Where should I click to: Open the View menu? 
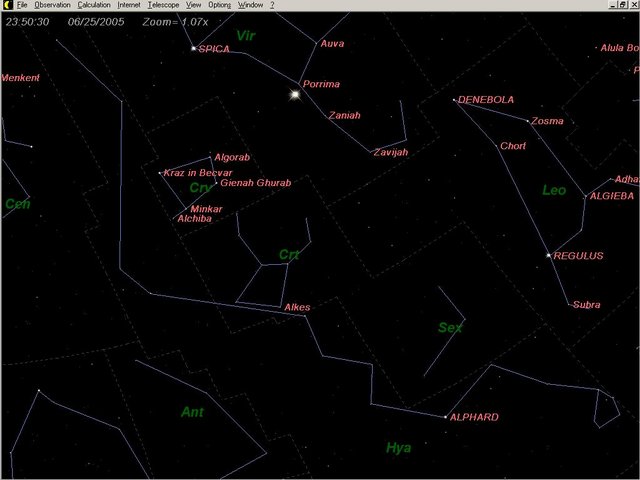tap(193, 5)
